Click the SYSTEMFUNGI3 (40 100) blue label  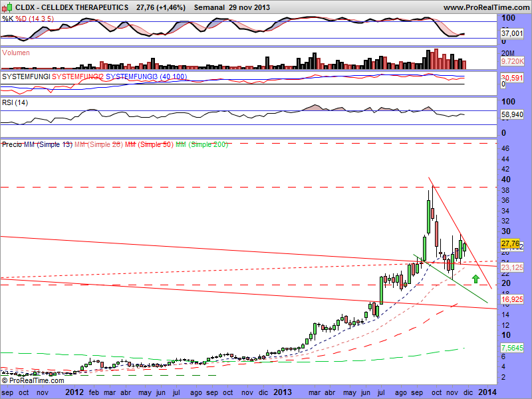(146, 76)
